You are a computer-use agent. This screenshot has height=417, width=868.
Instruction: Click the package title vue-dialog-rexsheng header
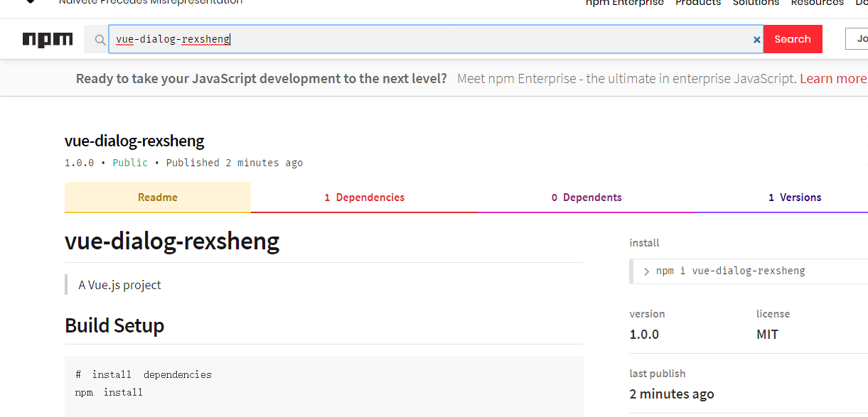134,141
